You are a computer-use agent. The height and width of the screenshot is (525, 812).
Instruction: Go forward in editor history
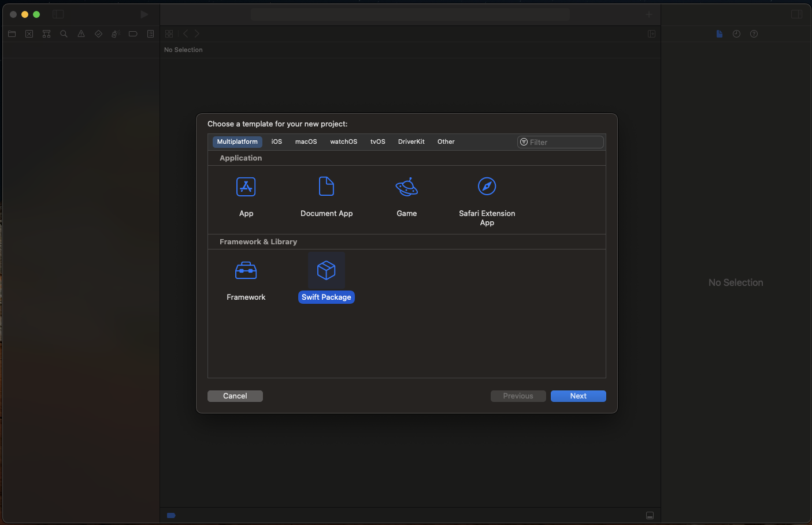point(197,34)
